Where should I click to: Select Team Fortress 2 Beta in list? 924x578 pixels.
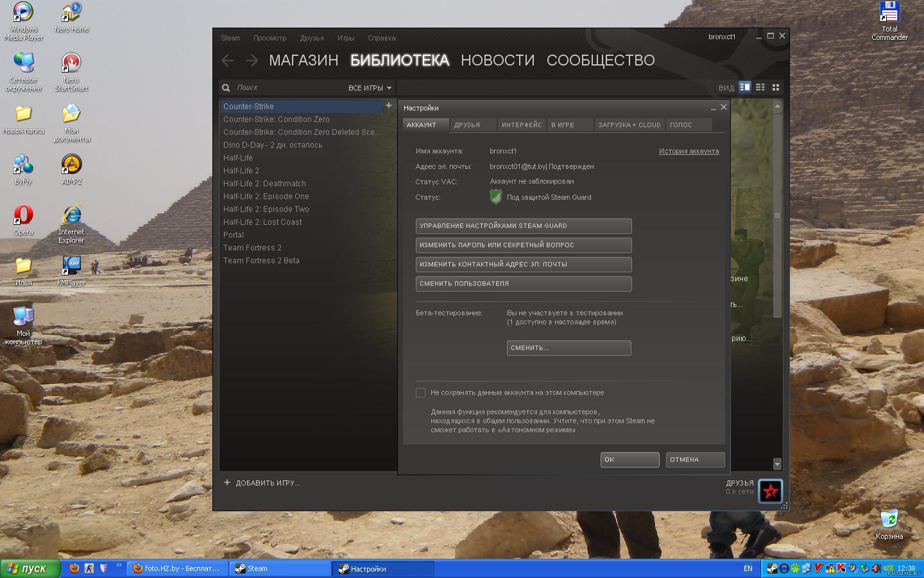point(300,261)
